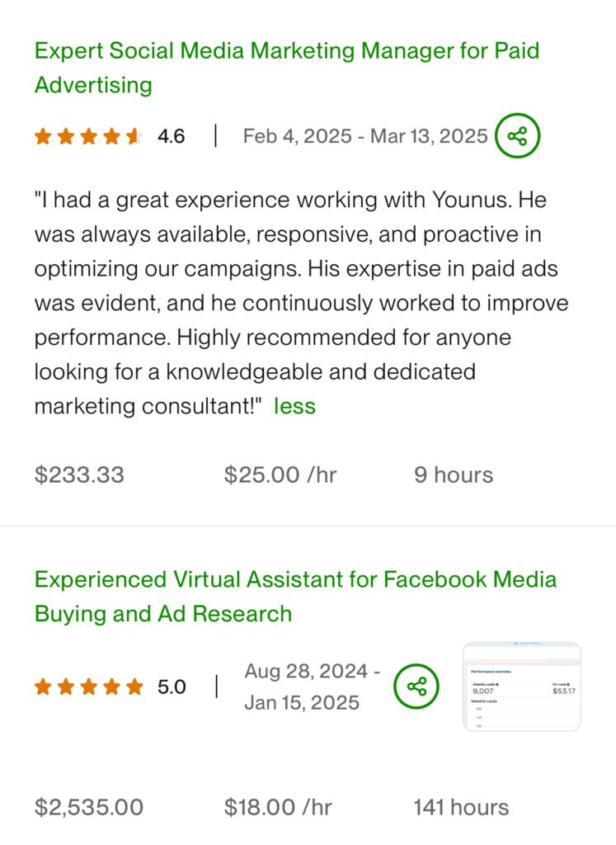Share the Facebook Media Buying job review
Image resolution: width=616 pixels, height=845 pixels.
click(x=416, y=687)
